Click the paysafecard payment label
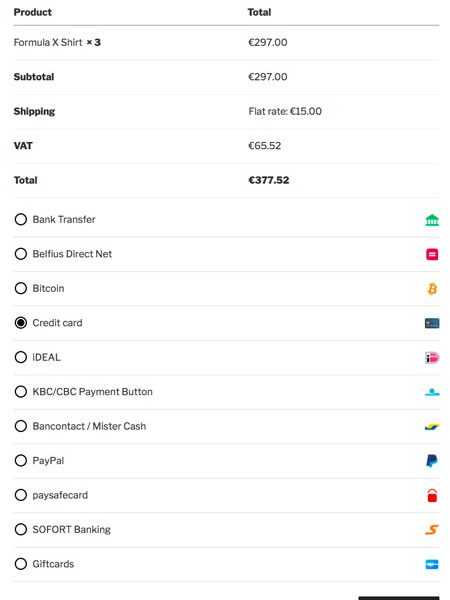 pos(60,495)
